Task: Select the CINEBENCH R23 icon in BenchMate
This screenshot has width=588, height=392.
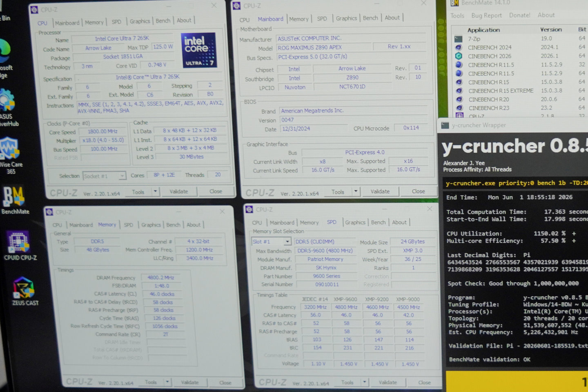Action: pos(459,108)
